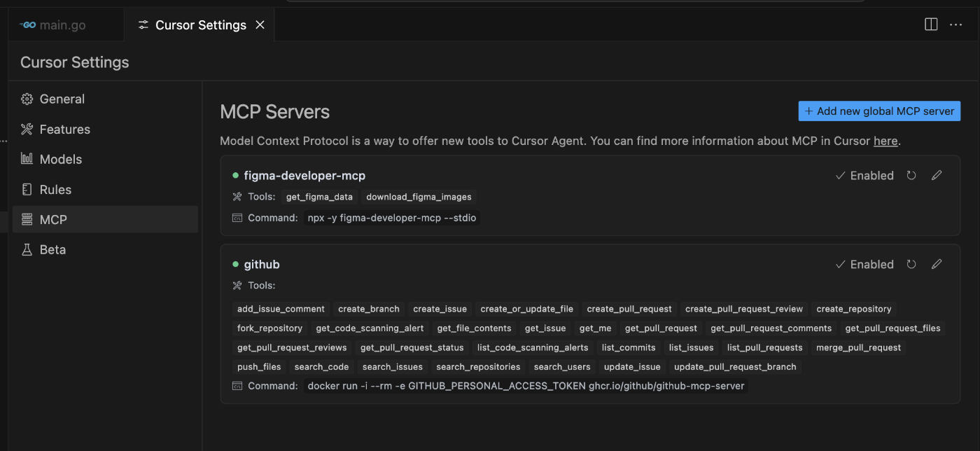Click the github Tools wrench icon
The height and width of the screenshot is (451, 980).
[x=237, y=286]
